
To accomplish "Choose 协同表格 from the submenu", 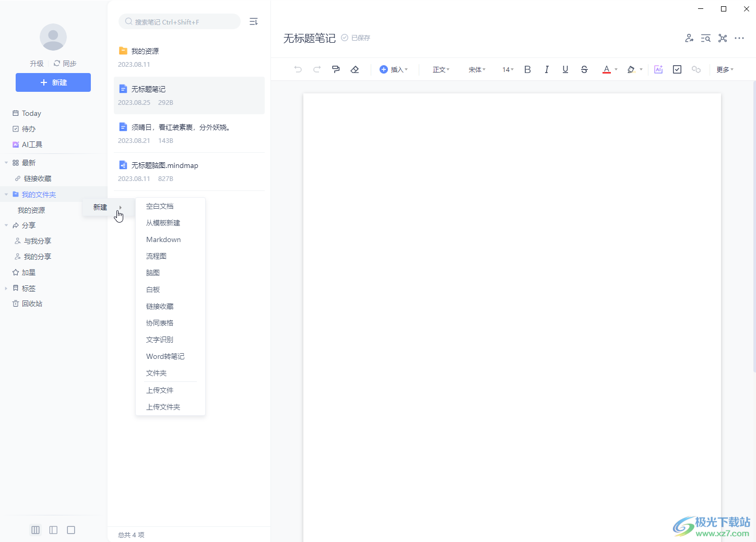I will click(x=170, y=323).
